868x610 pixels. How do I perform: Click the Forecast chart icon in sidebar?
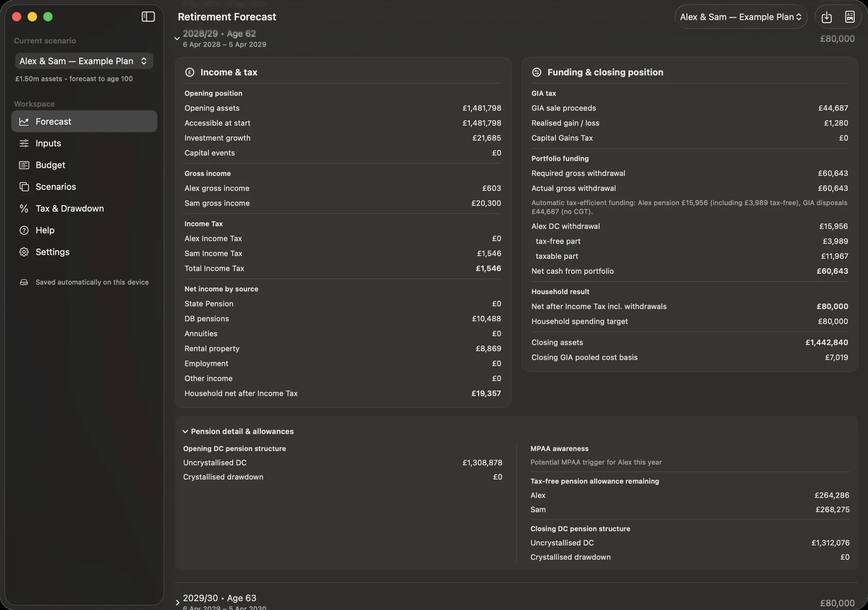[x=24, y=121]
